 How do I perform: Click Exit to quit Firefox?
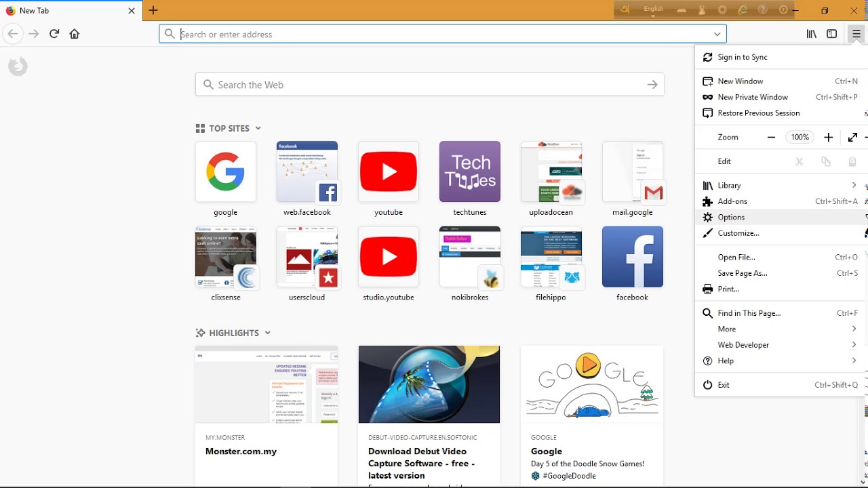(781, 385)
